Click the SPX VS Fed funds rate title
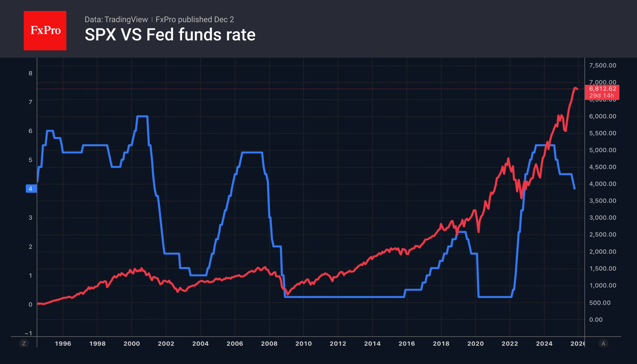This screenshot has width=637, height=364. pyautogui.click(x=170, y=35)
